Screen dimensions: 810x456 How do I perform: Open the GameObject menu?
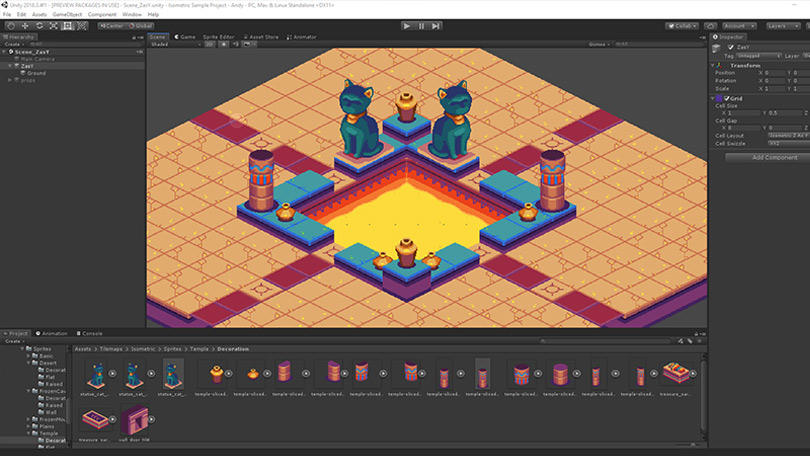(x=67, y=14)
